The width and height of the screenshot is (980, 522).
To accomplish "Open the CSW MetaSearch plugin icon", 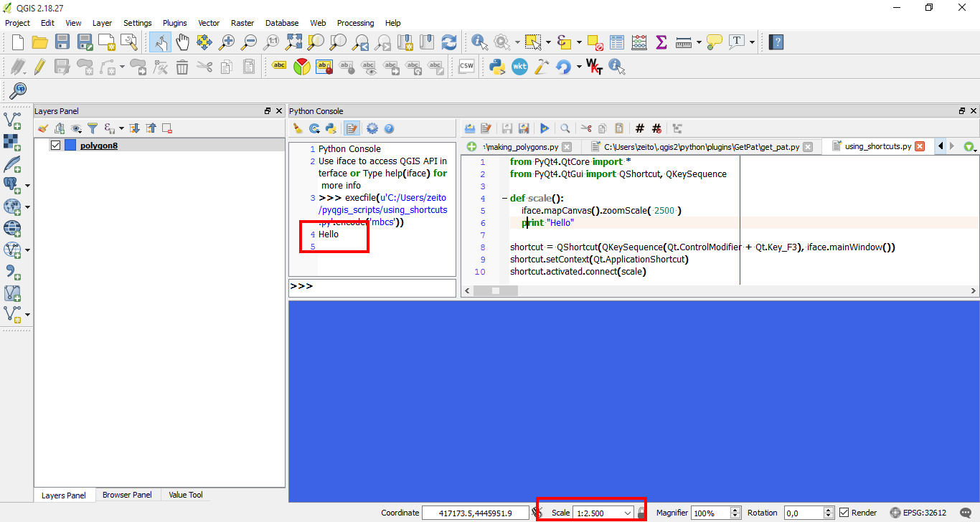I will 466,67.
